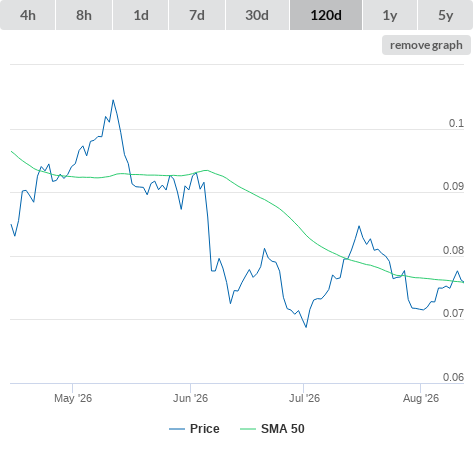474x455 pixels.
Task: Click the price peak above 0.1
Action: click(x=113, y=100)
